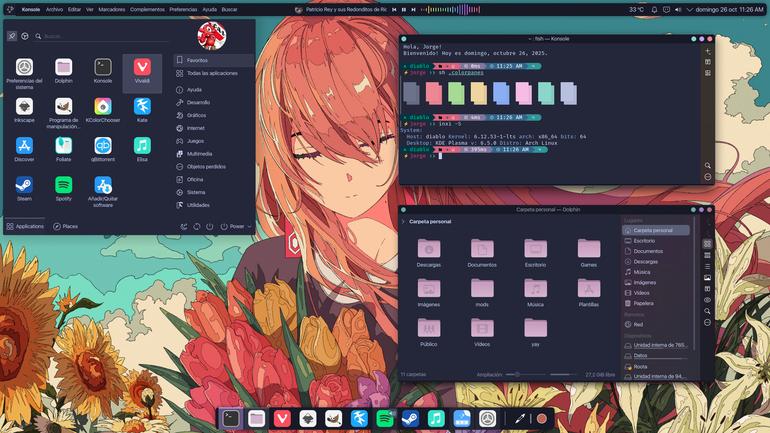Viewport: 770px width, 433px height.
Task: Pause the track in top panel player
Action: [x=404, y=9]
